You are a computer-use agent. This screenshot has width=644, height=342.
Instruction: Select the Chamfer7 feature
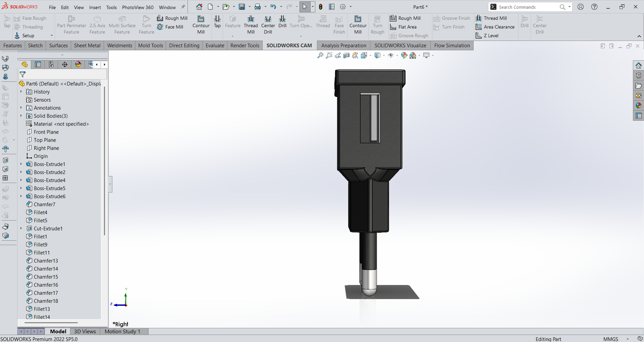pos(41,204)
